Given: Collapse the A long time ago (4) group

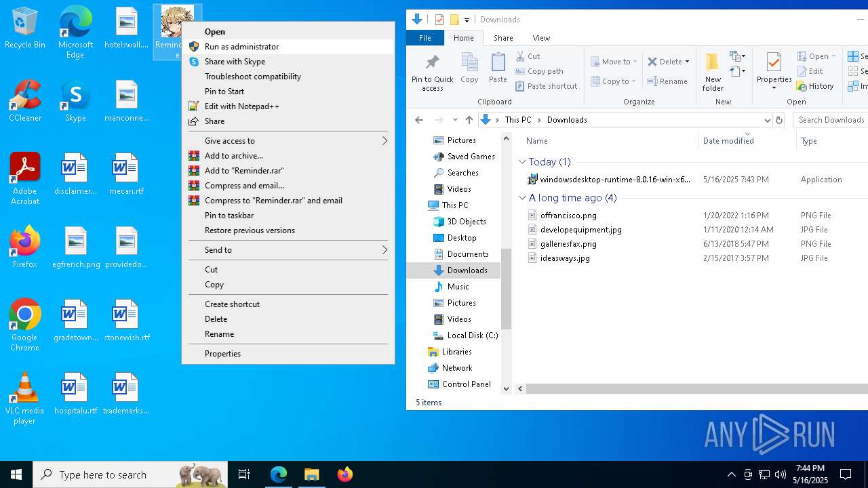Looking at the screenshot, I should [522, 198].
